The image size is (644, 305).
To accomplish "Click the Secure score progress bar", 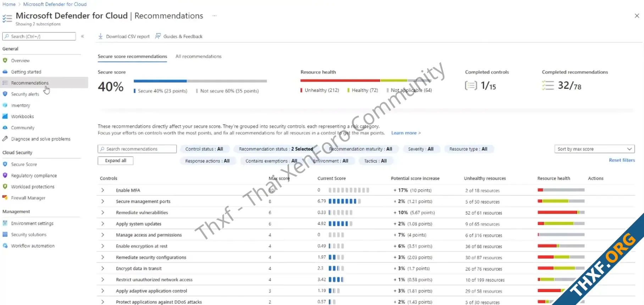I will [200, 81].
